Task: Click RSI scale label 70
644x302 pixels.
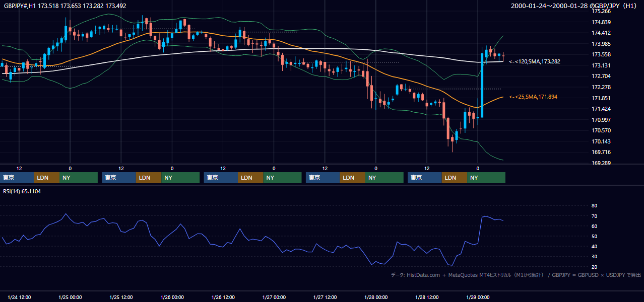Action: pos(594,216)
